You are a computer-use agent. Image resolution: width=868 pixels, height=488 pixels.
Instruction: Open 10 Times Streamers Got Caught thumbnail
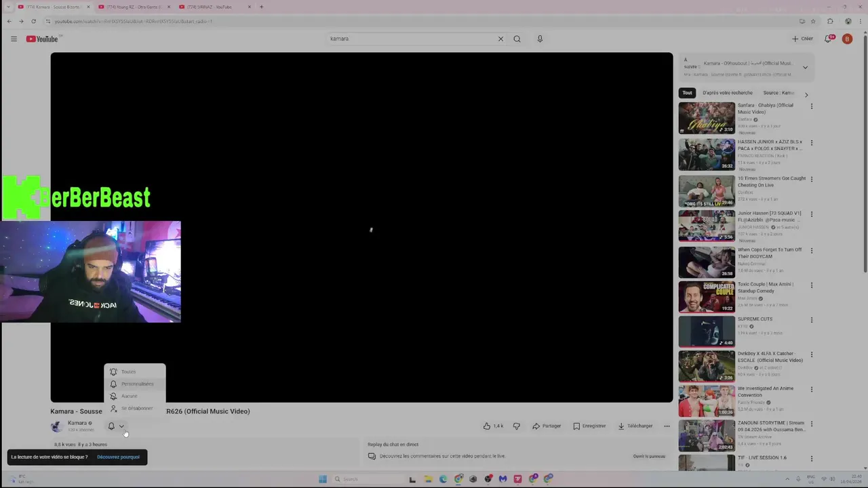[707, 191]
